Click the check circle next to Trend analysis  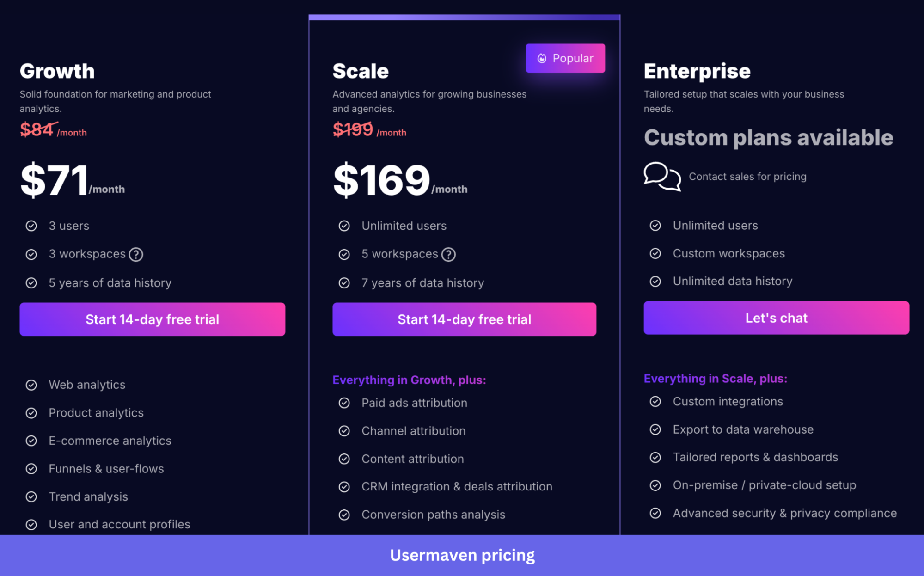(31, 496)
